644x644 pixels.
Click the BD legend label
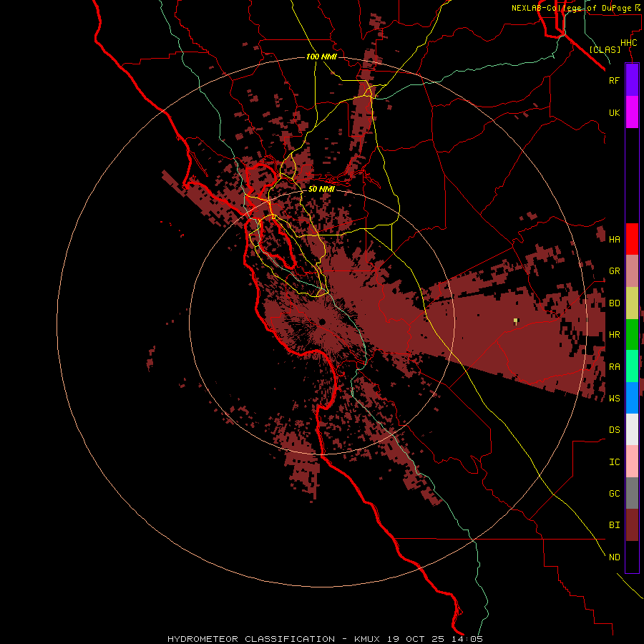615,303
